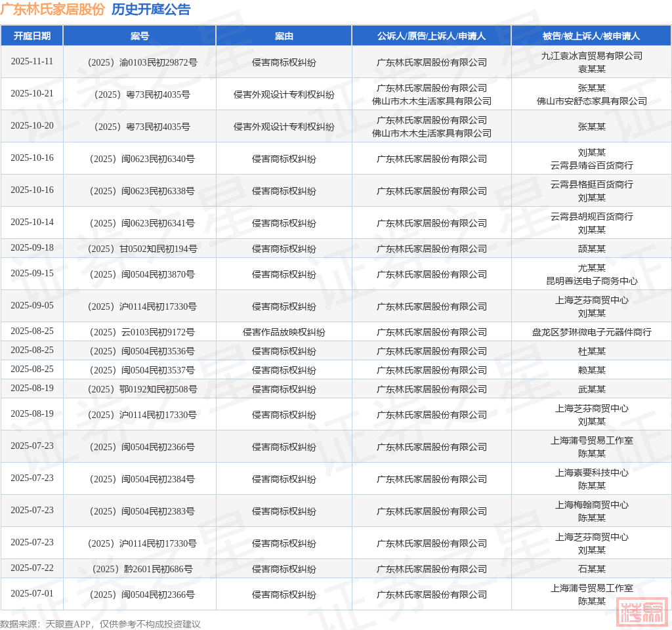Click the red seal logo at bottom right
The width and height of the screenshot is (672, 630).
[x=642, y=612]
